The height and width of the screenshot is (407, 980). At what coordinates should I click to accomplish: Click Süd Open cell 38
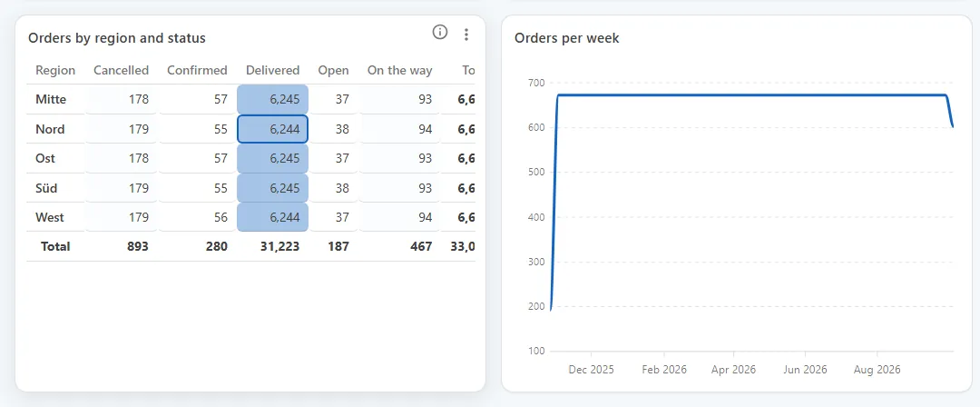coord(334,188)
